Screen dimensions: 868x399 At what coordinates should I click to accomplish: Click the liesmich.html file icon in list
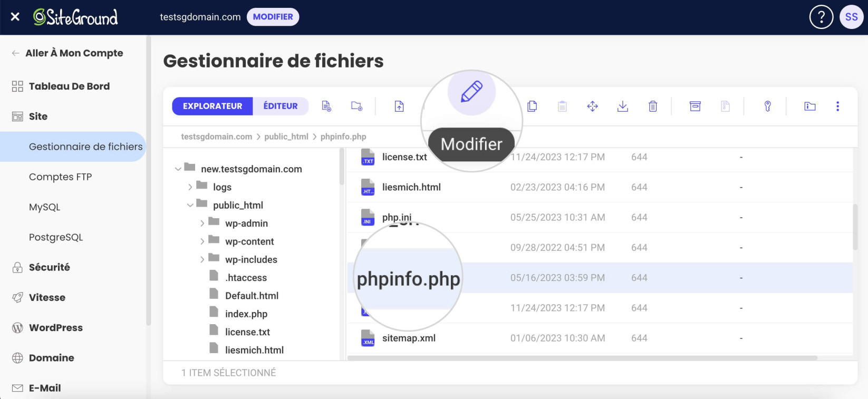click(368, 187)
